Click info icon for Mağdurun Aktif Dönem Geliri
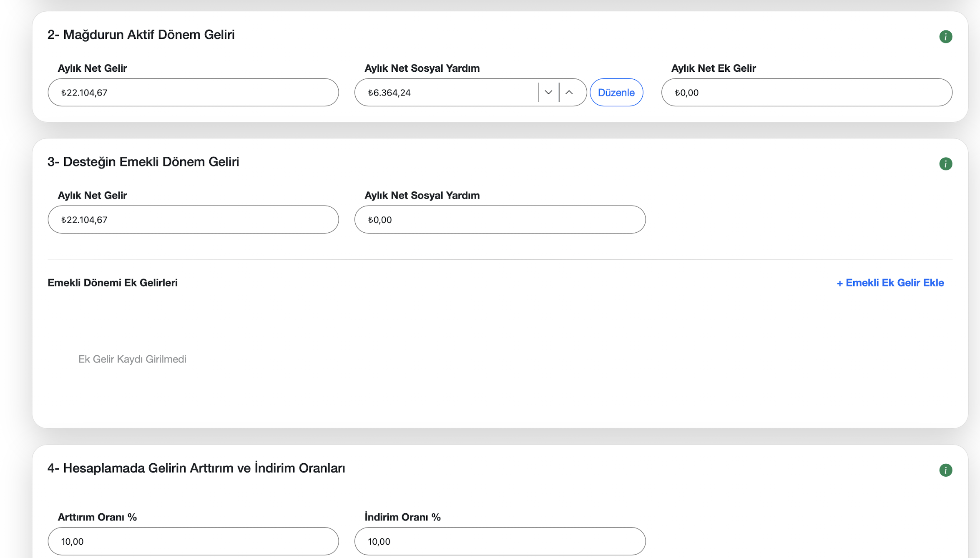This screenshot has width=980, height=558. click(x=945, y=37)
